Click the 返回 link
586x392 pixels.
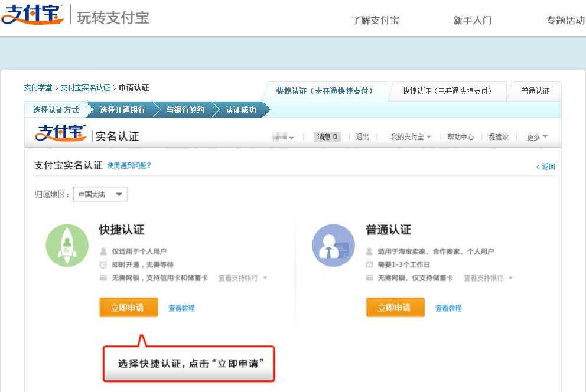click(x=546, y=166)
